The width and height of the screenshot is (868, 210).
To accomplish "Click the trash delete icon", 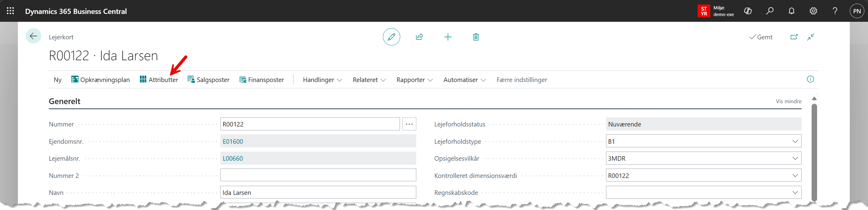I will point(475,37).
